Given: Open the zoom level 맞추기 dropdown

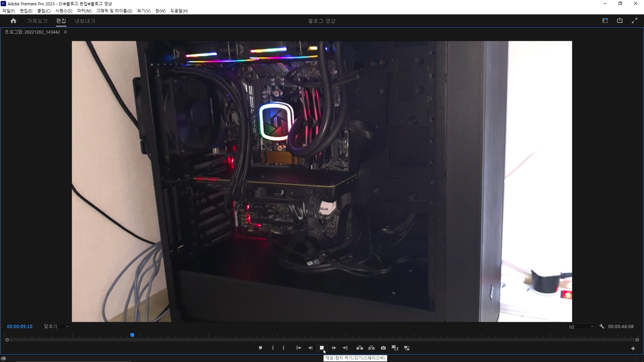Looking at the screenshot, I should coord(56,326).
